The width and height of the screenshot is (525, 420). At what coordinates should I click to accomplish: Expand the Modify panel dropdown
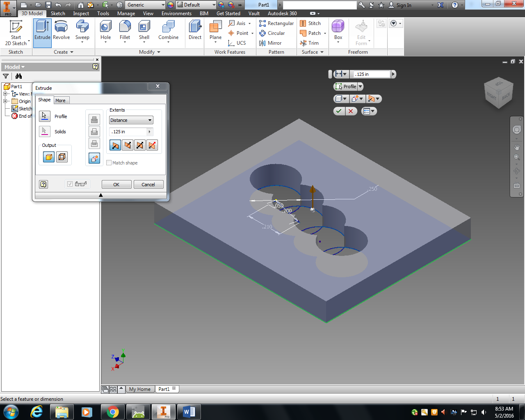pos(150,52)
